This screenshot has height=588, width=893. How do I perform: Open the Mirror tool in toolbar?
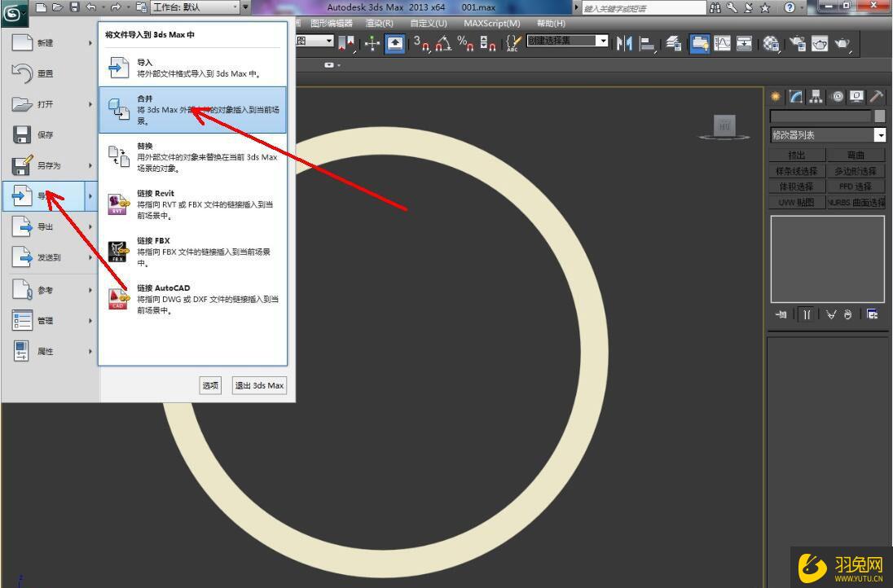[625, 44]
